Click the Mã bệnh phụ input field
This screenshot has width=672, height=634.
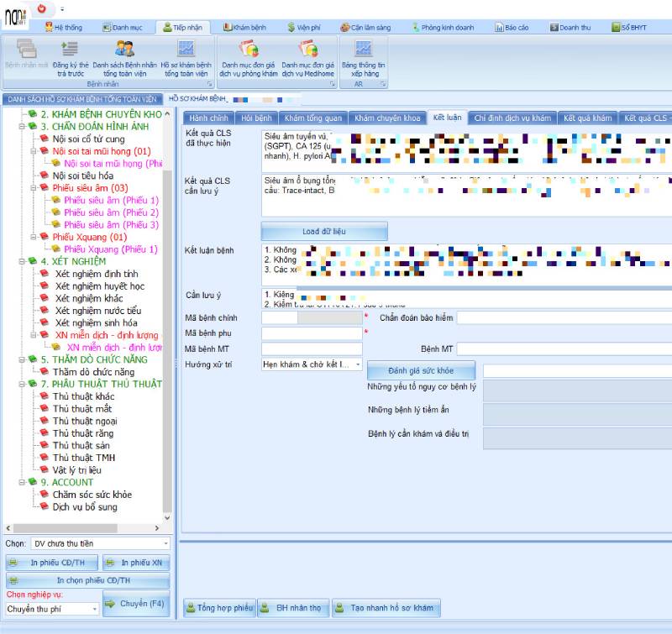point(312,333)
